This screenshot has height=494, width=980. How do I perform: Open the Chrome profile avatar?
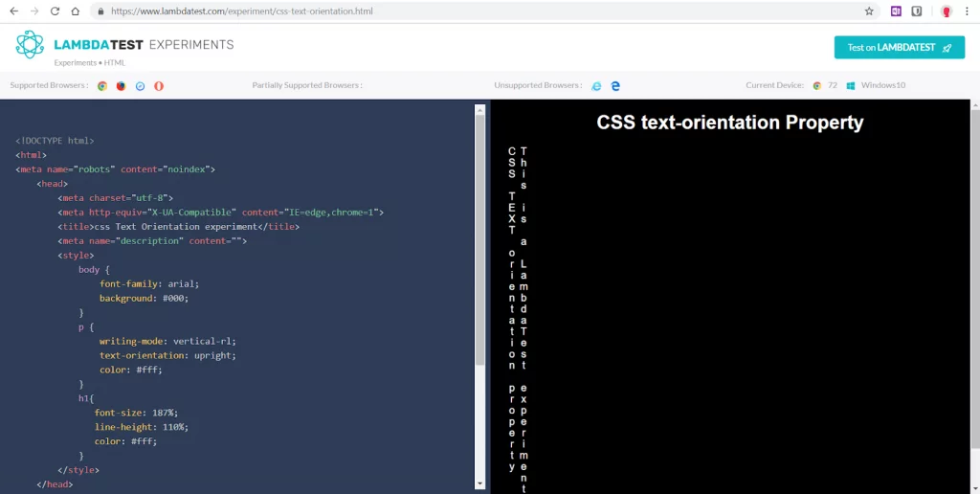[x=947, y=11]
